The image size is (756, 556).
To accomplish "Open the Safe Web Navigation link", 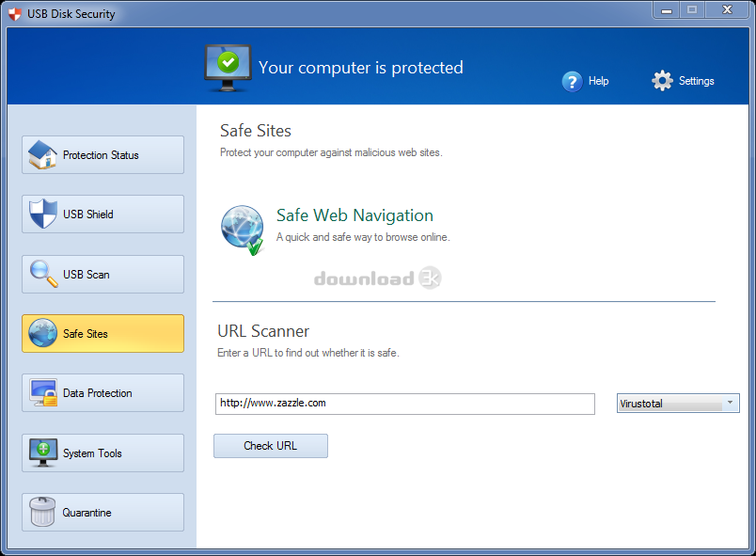I will (x=354, y=215).
